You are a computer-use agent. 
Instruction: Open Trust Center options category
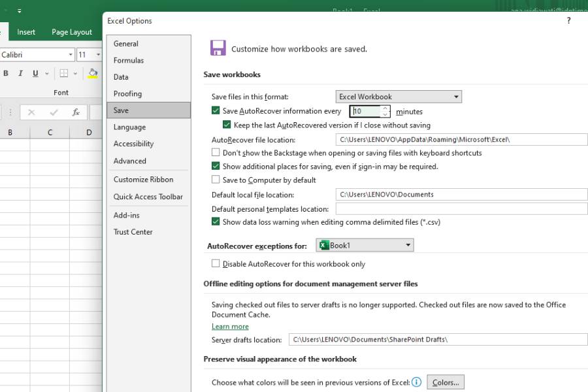click(149, 232)
